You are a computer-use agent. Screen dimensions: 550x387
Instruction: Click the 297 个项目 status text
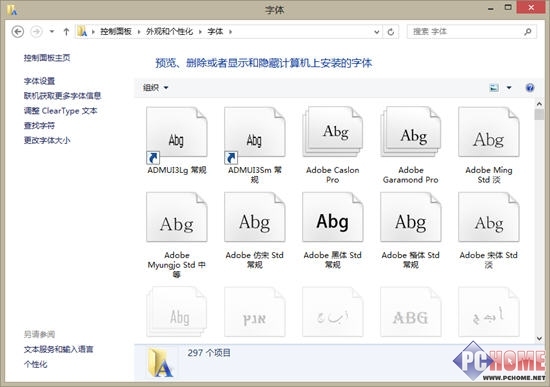point(209,353)
